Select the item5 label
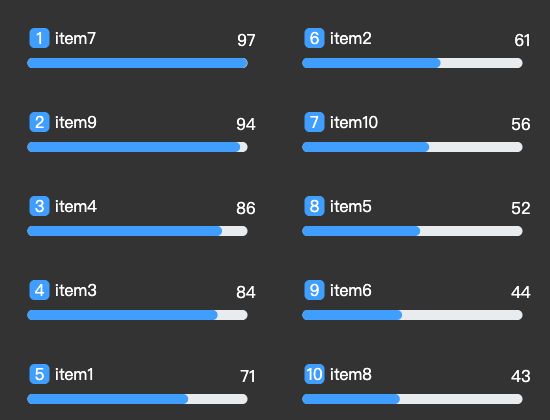The width and height of the screenshot is (550, 420). (x=350, y=206)
